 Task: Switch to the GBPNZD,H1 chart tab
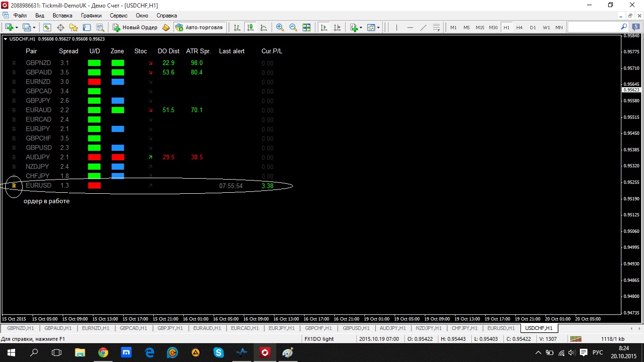(21, 328)
